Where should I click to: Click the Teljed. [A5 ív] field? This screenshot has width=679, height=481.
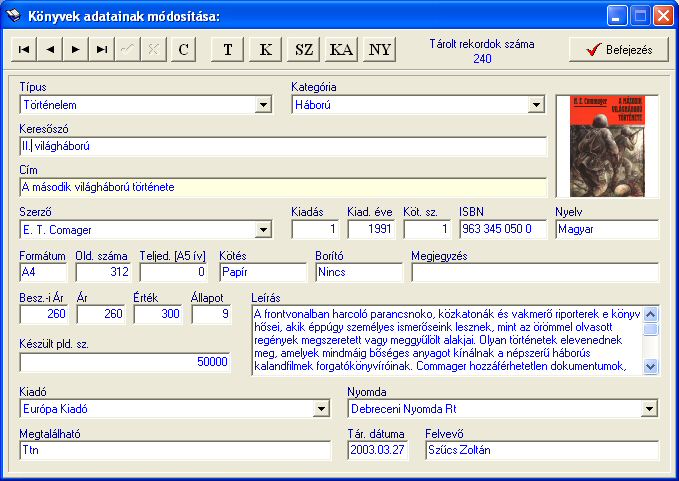pyautogui.click(x=173, y=272)
